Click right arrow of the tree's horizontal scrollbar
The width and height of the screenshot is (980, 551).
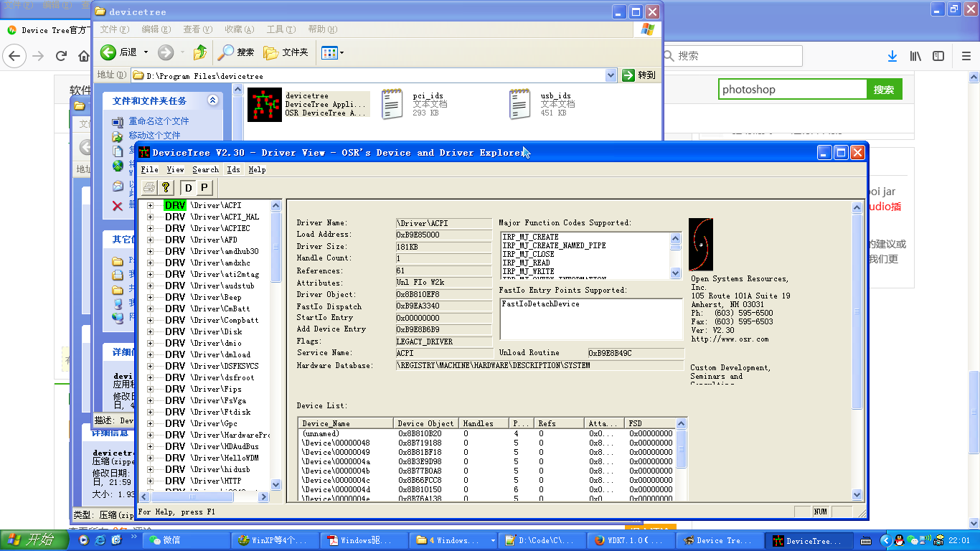click(x=263, y=496)
